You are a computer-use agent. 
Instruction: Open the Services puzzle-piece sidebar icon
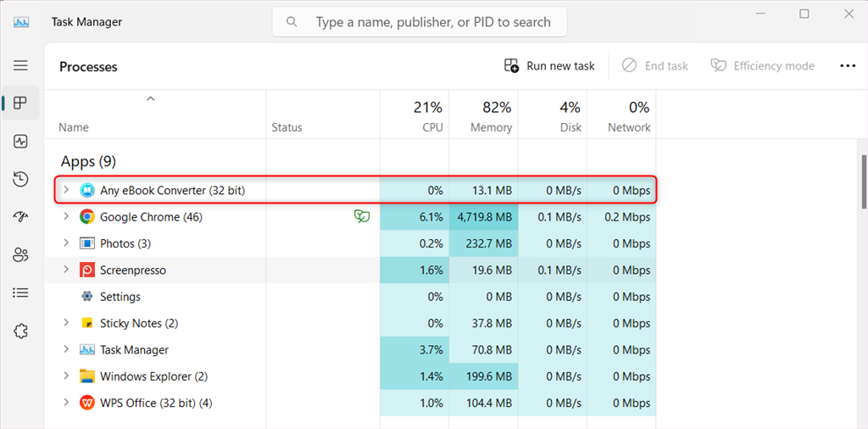click(x=20, y=331)
